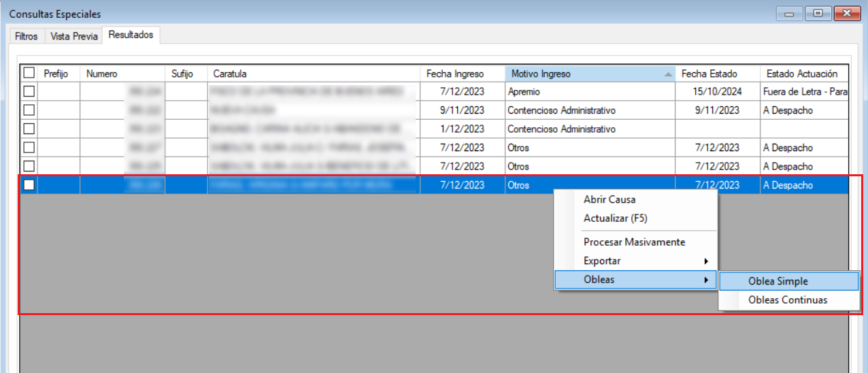Check the Apremio row checkbox
This screenshot has width=868, height=373.
click(x=29, y=91)
